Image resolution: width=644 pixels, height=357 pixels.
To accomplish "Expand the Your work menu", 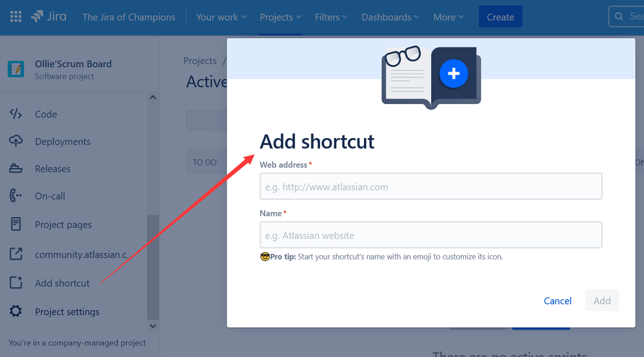I will coord(221,17).
